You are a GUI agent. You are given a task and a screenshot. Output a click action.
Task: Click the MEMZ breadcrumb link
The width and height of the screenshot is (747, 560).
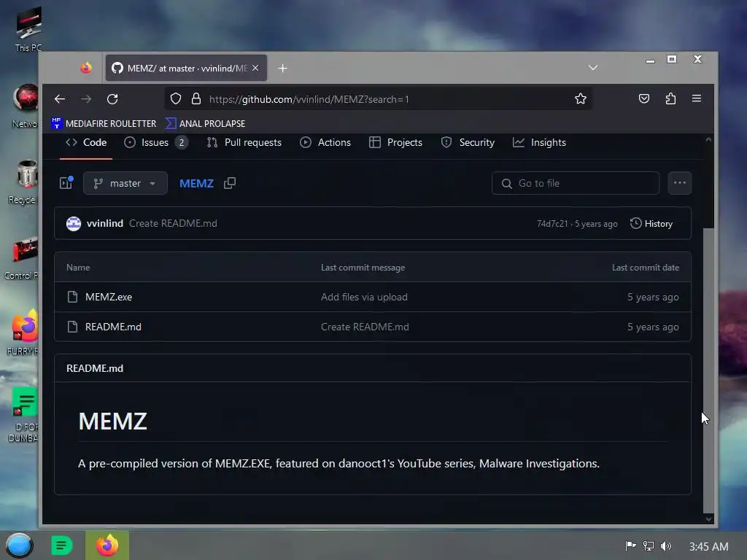click(x=196, y=183)
